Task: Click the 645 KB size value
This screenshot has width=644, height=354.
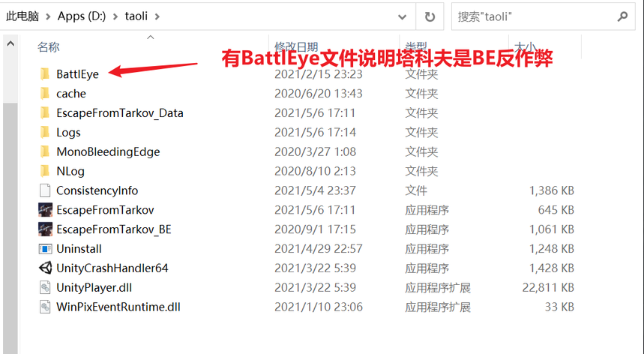Action: pyautogui.click(x=556, y=210)
